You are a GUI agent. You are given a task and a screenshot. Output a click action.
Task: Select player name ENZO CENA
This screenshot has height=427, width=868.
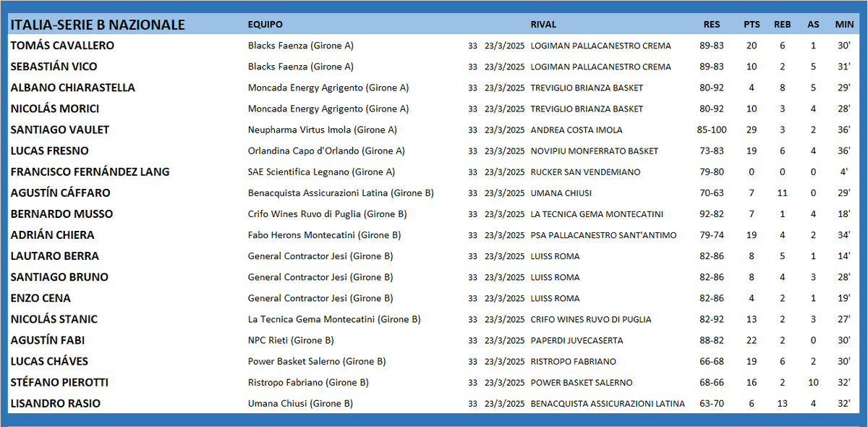[41, 297]
